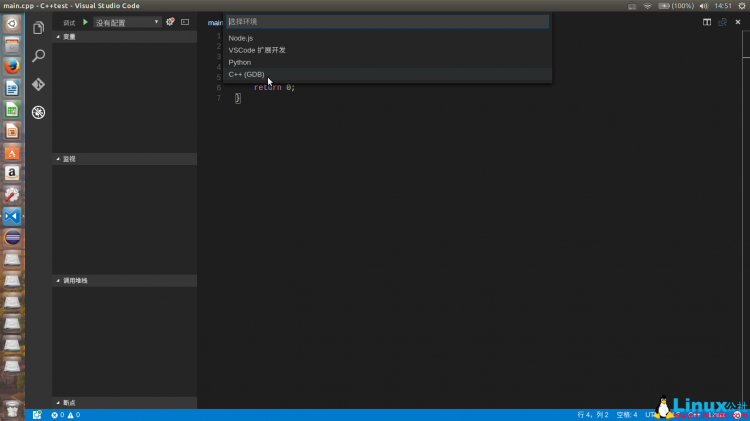
Task: Click '行 4, 列 2' cursor position in status bar
Action: (593, 415)
